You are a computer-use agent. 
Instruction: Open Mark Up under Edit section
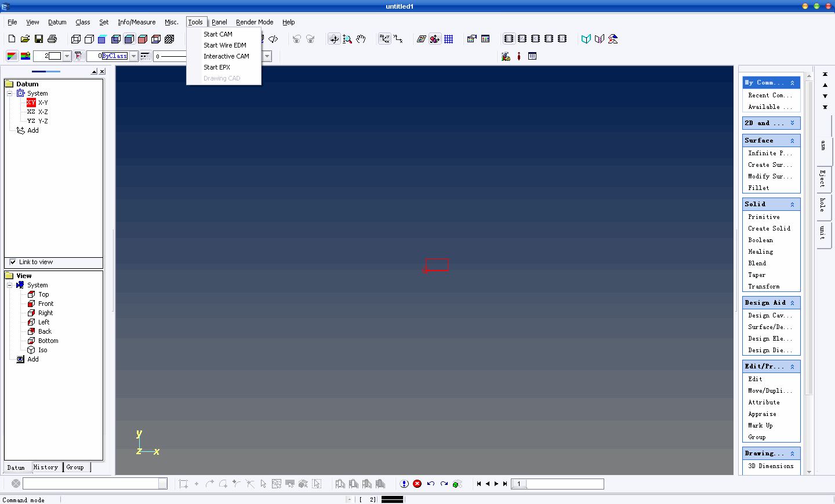pos(760,425)
